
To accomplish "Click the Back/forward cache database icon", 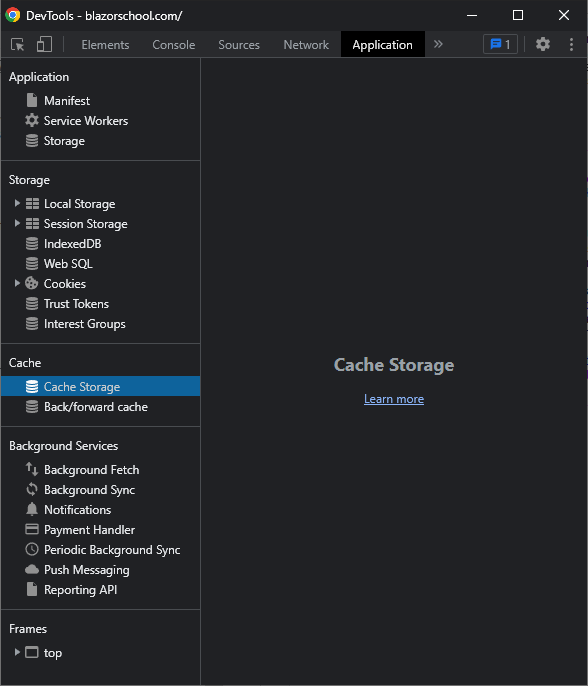I will coord(32,407).
